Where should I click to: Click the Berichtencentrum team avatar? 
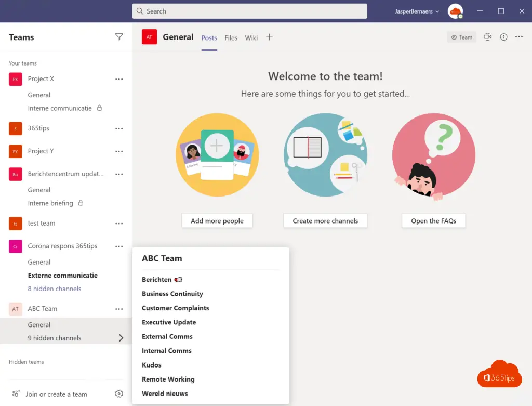(15, 174)
